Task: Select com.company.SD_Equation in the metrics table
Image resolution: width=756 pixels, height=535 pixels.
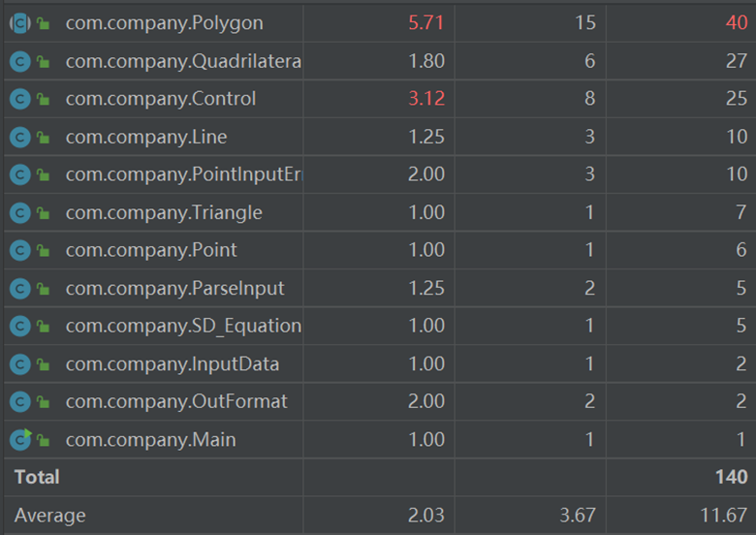Action: point(183,327)
